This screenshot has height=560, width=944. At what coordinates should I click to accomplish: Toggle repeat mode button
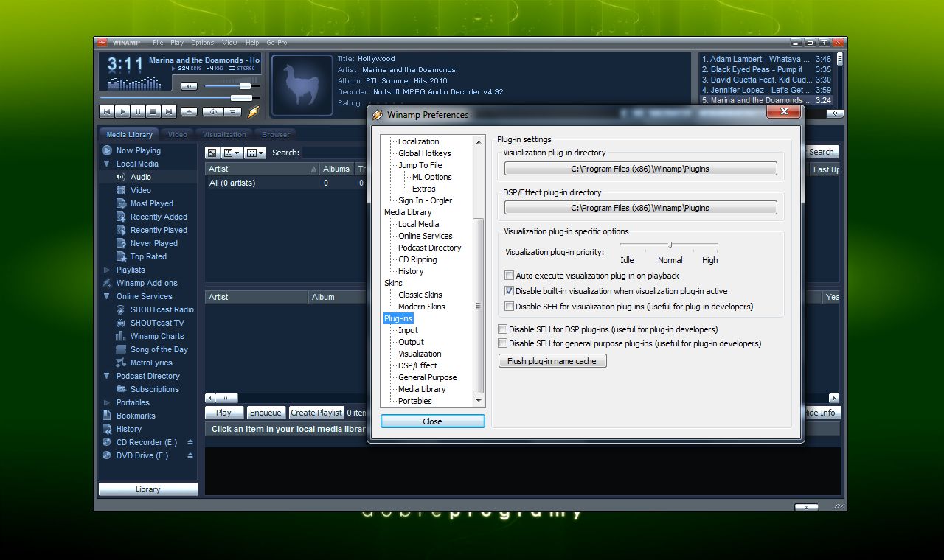(232, 111)
